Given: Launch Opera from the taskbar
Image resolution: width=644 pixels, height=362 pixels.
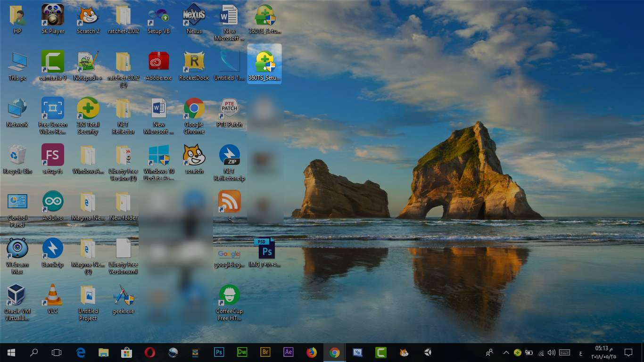Looking at the screenshot, I should point(150,352).
